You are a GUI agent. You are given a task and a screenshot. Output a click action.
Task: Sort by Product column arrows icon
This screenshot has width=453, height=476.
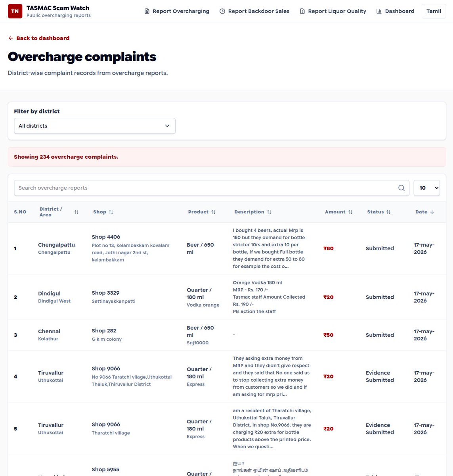pos(213,212)
